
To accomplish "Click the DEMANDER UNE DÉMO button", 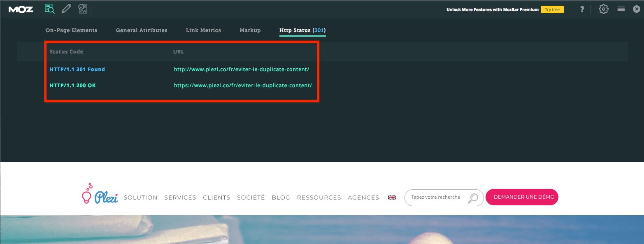I will [x=522, y=197].
